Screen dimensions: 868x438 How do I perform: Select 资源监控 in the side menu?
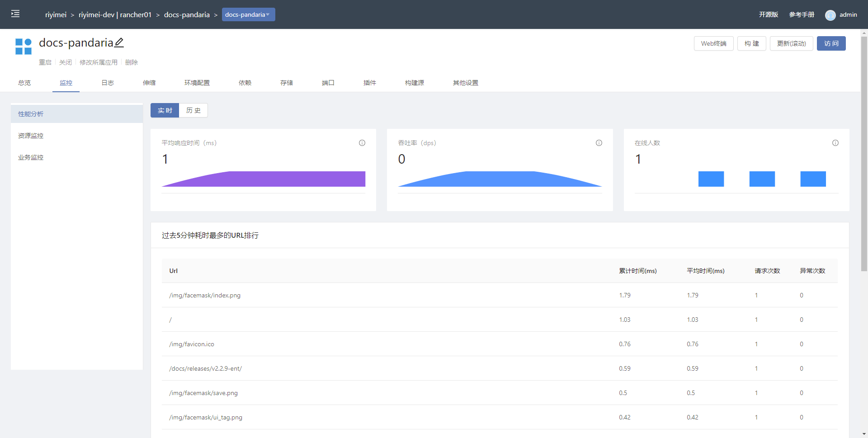click(77, 136)
